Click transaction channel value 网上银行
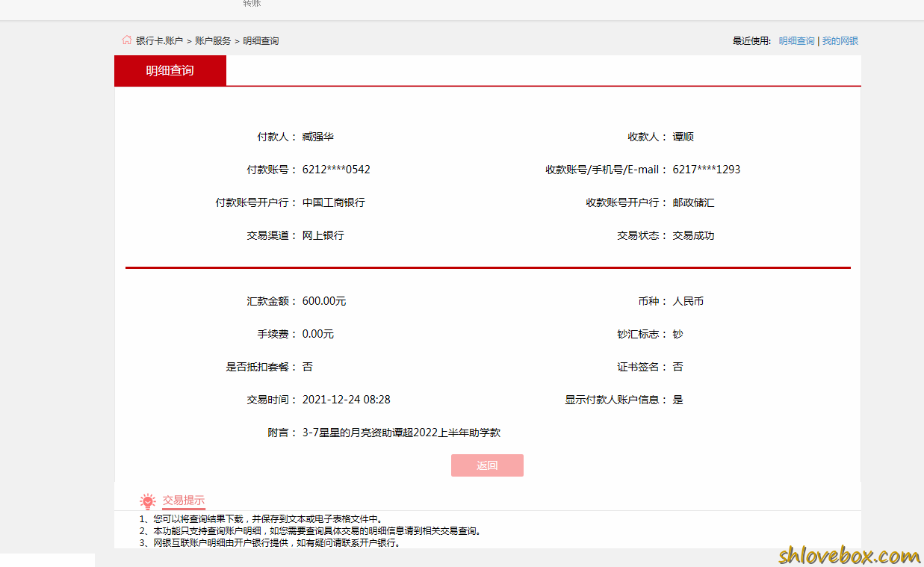The height and width of the screenshot is (567, 924). 323,235
